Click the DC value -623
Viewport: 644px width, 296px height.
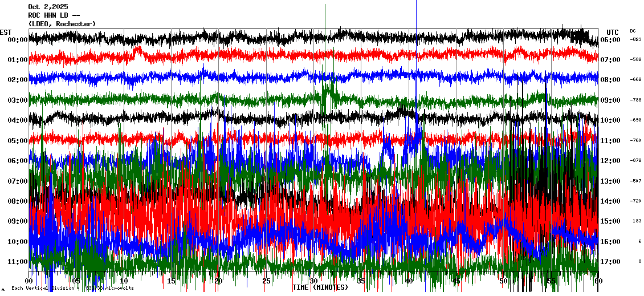pos(636,40)
